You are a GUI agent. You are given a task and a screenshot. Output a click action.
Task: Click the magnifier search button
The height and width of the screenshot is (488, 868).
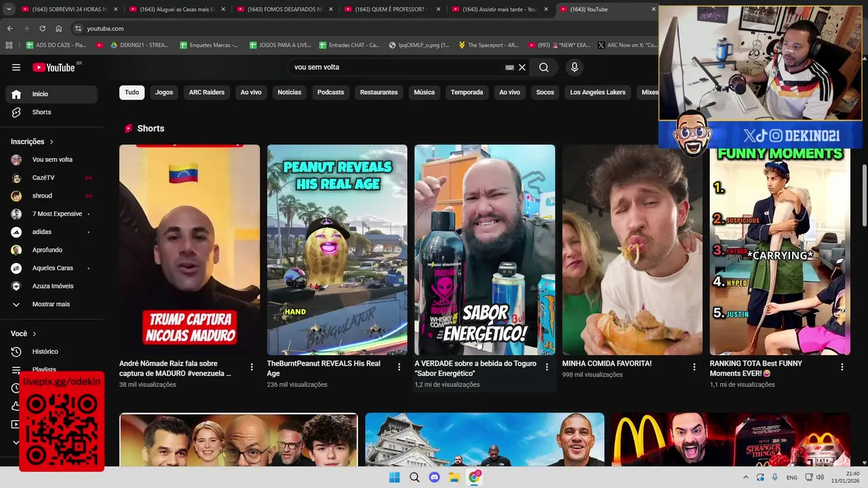point(544,67)
